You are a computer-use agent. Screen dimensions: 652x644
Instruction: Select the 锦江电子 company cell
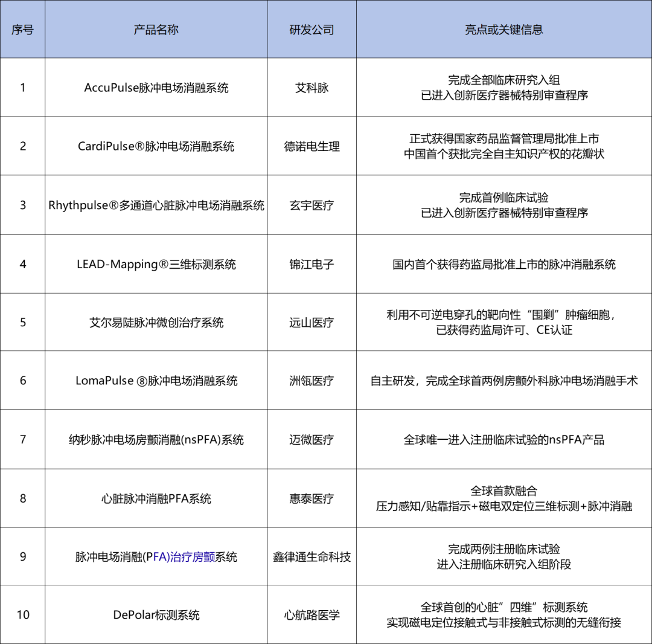click(312, 264)
